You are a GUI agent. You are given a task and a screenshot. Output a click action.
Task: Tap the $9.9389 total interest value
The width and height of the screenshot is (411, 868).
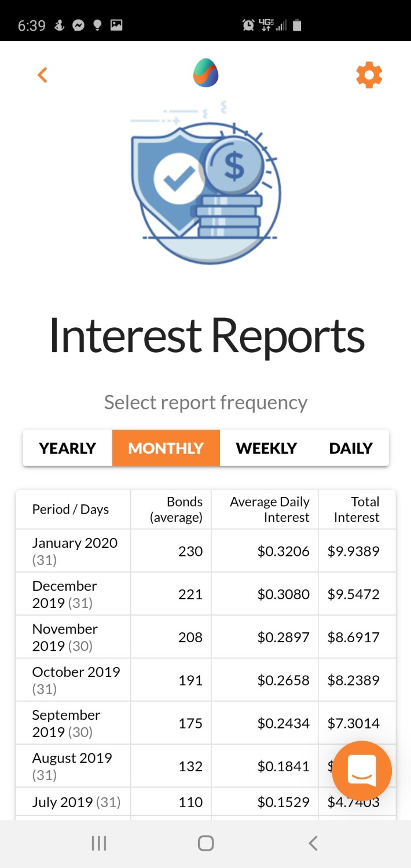click(x=354, y=551)
